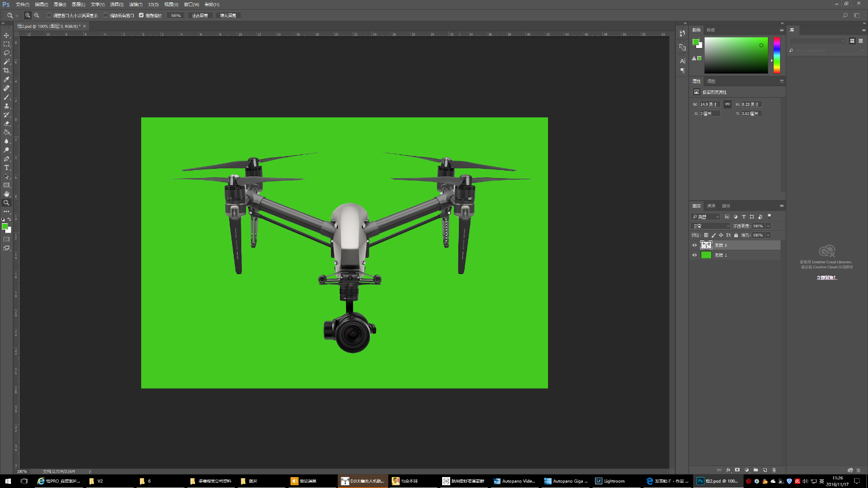Open the History panel icon
Screen dimensions: 868x488
click(682, 34)
